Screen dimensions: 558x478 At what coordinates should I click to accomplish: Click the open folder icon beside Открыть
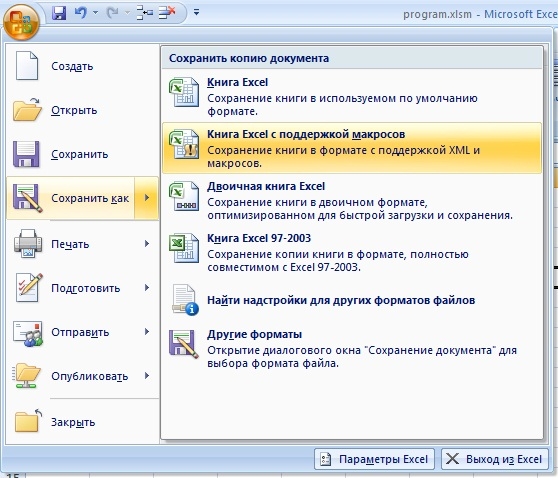(x=27, y=109)
